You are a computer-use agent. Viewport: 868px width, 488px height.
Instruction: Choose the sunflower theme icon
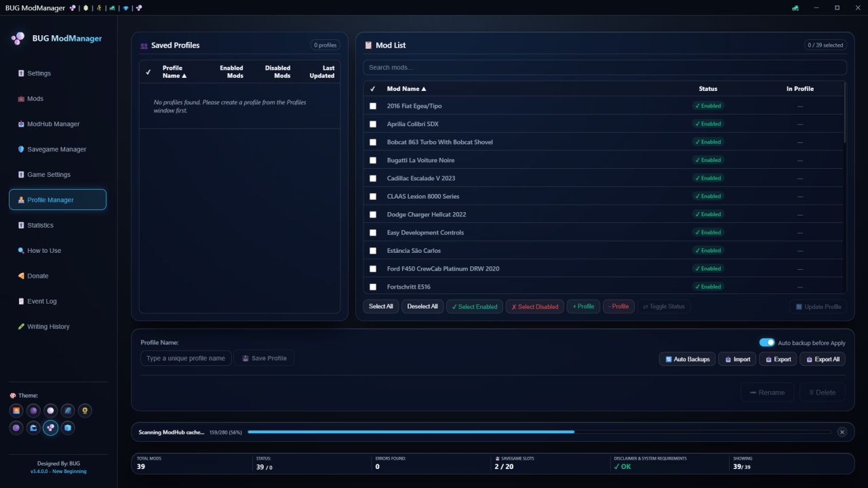[85, 411]
